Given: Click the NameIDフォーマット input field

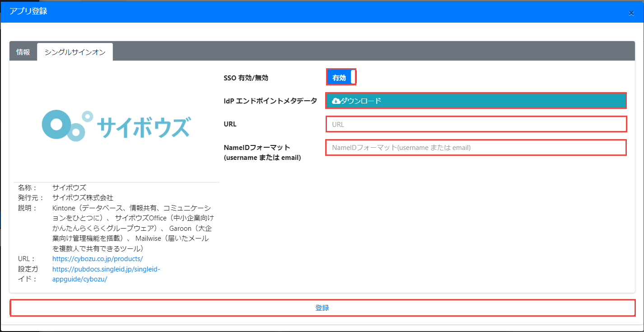Looking at the screenshot, I should [476, 148].
